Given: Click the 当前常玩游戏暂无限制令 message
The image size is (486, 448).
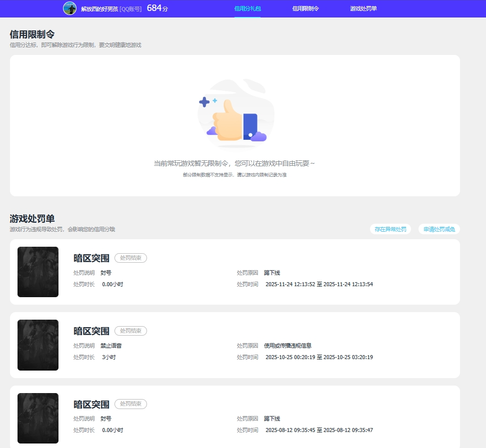Looking at the screenshot, I should pos(234,163).
